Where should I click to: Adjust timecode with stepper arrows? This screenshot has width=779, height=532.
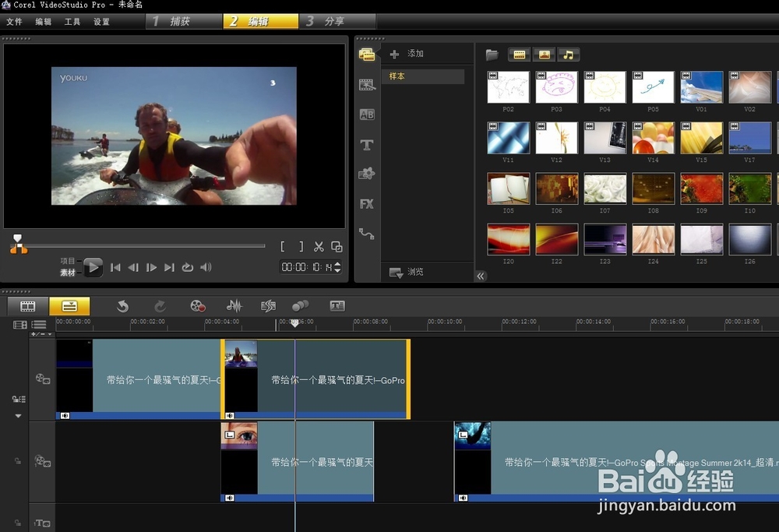[x=338, y=267]
